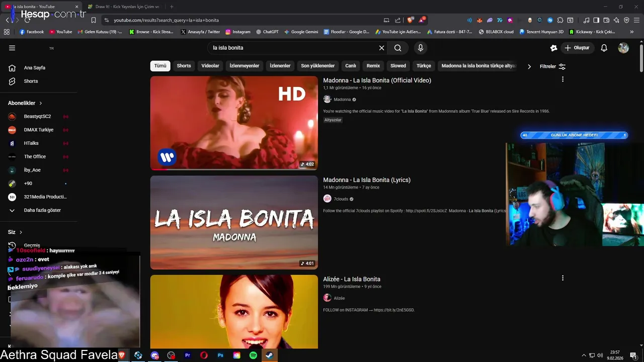Click the magnifier search button
Viewport: 644px width, 362px height.
398,48
